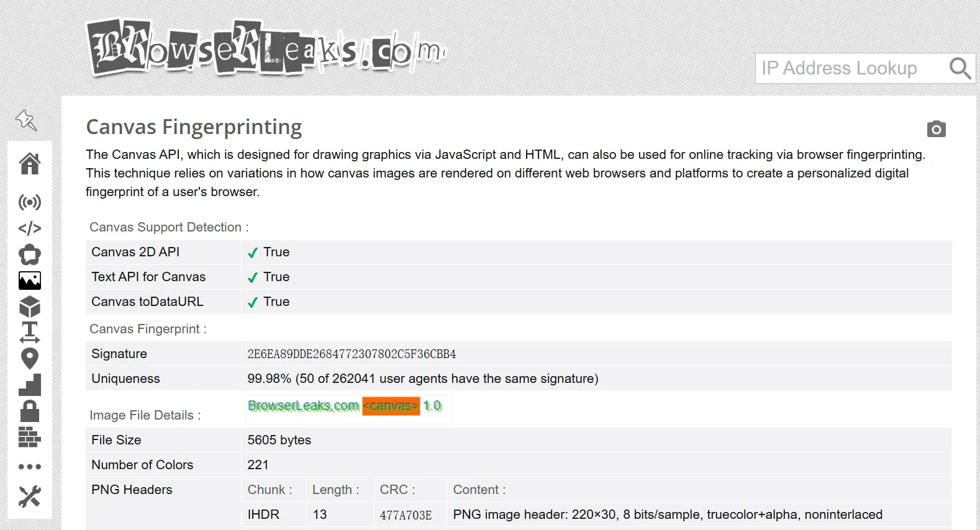Open the SSL/TLS lock icon

[x=29, y=410]
